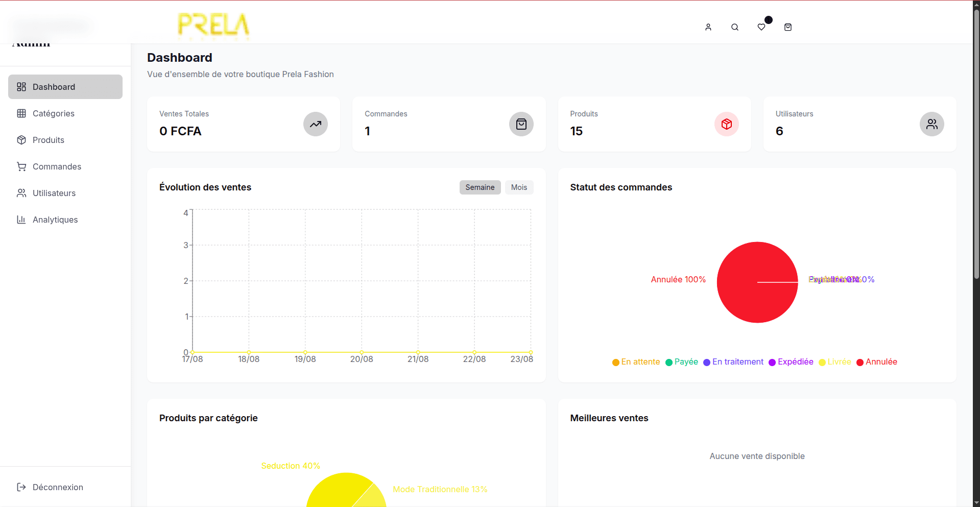Click the Dashboard grid icon in sidebar
Viewport: 980px width, 507px height.
click(x=21, y=87)
